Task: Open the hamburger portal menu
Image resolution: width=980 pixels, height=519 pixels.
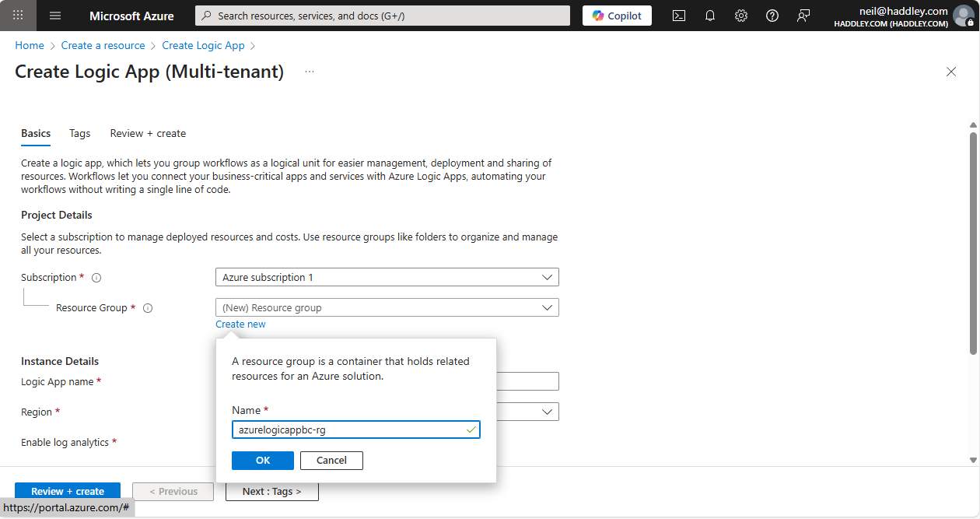Action: (x=55, y=16)
